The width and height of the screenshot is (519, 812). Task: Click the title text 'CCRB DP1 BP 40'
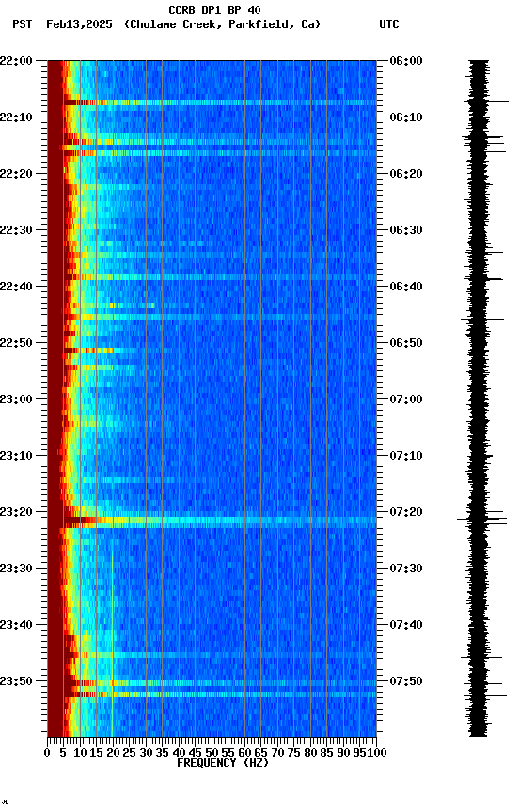coord(214,10)
